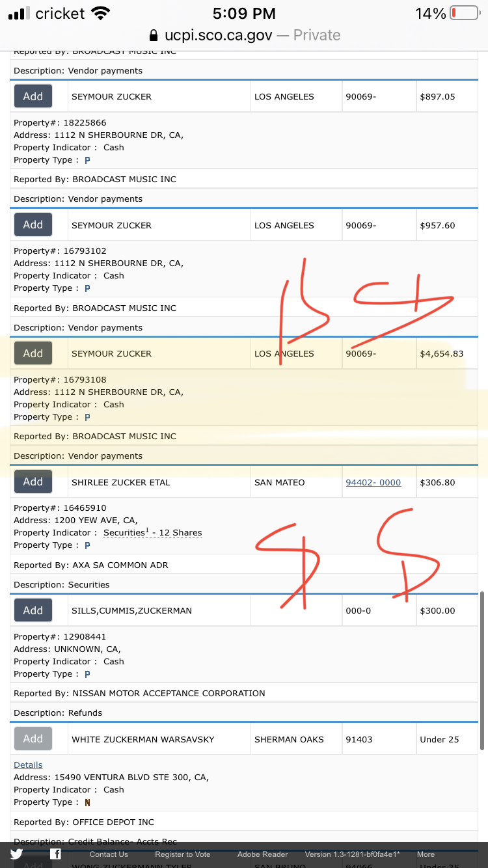Click the page scrollbar on the right edge

pyautogui.click(x=481, y=670)
